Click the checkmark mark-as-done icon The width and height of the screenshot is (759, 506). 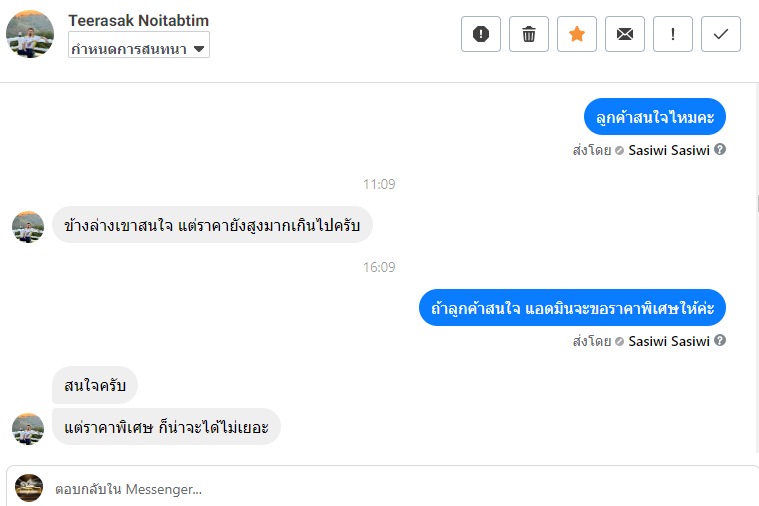[721, 34]
